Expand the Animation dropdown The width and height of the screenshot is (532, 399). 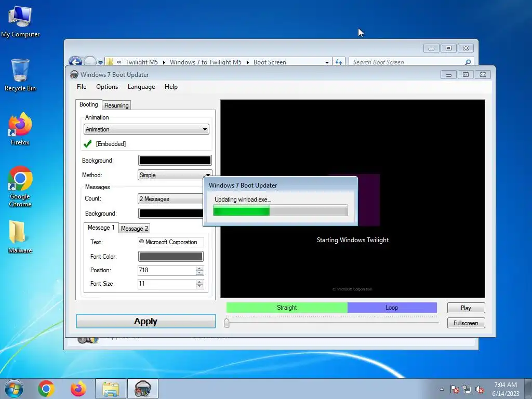tap(146, 129)
